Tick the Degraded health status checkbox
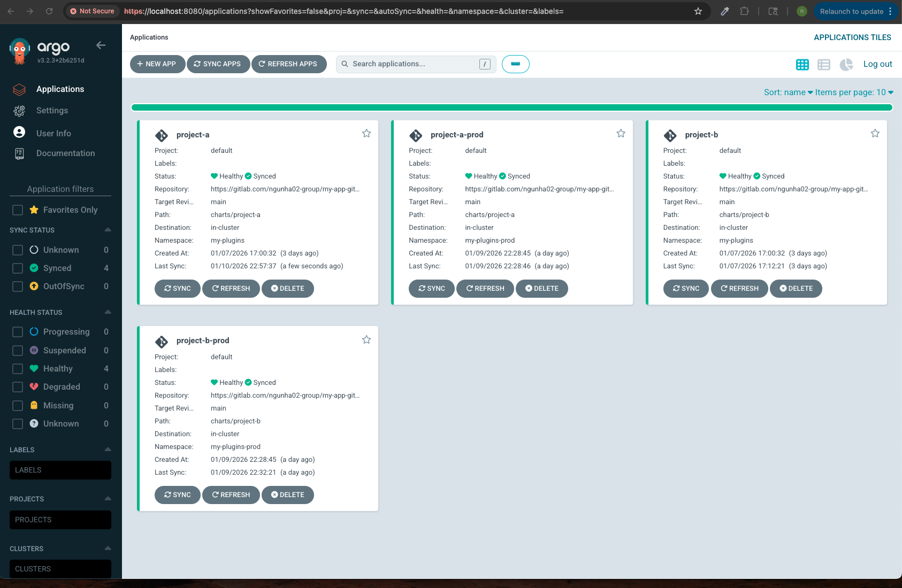The height and width of the screenshot is (588, 902). (18, 387)
